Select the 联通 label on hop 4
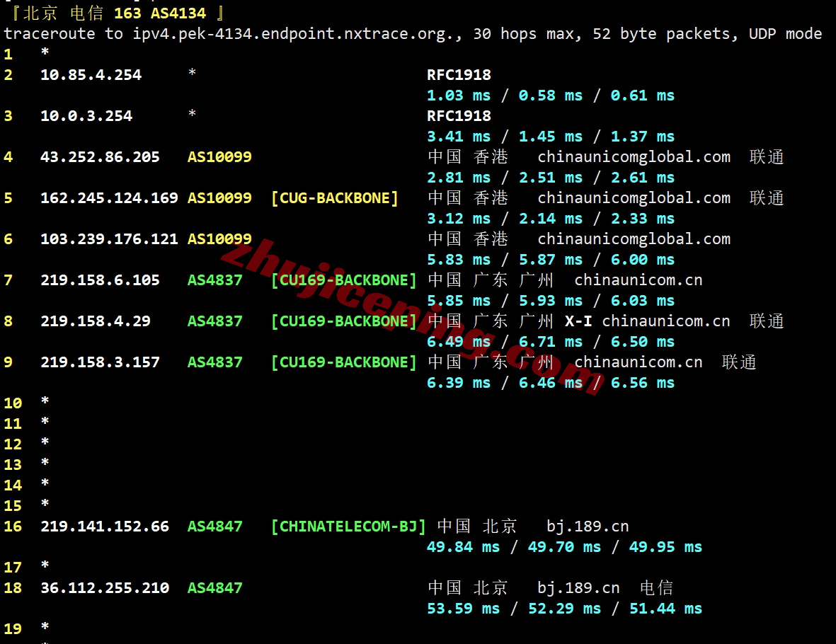Screen dimensions: 836x644 point(766,157)
